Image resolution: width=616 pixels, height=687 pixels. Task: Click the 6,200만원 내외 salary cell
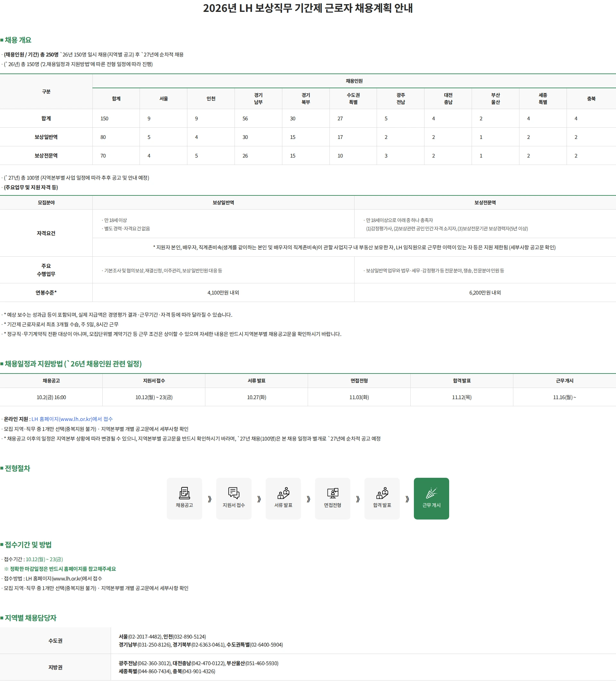485,292
